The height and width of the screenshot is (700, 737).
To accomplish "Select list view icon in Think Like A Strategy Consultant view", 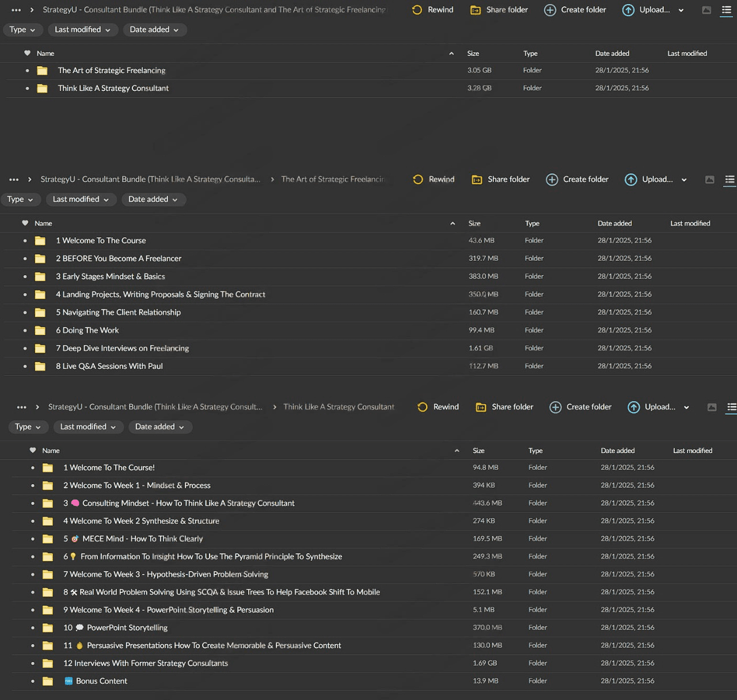I will click(732, 408).
